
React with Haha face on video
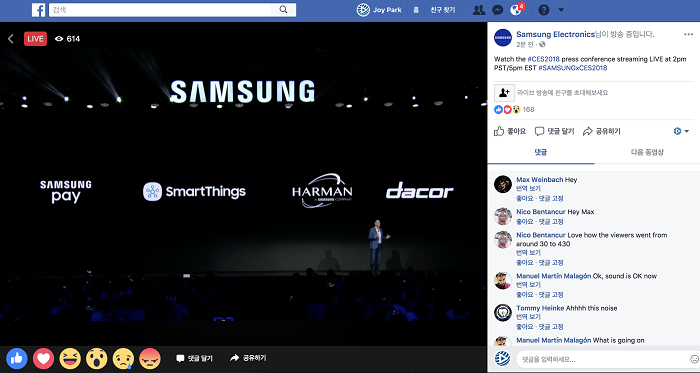click(x=70, y=358)
